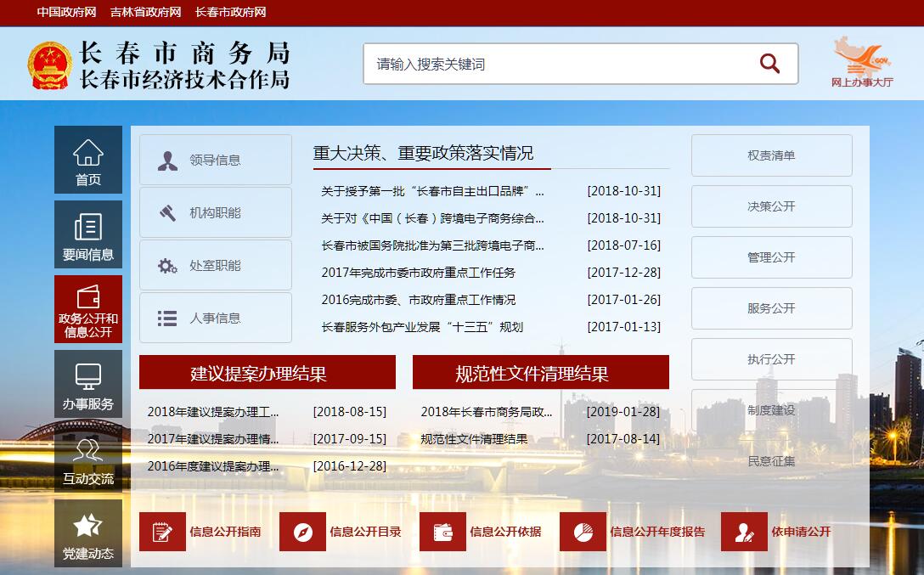
Task: Open 党建动态 star icon
Action: pos(87,526)
